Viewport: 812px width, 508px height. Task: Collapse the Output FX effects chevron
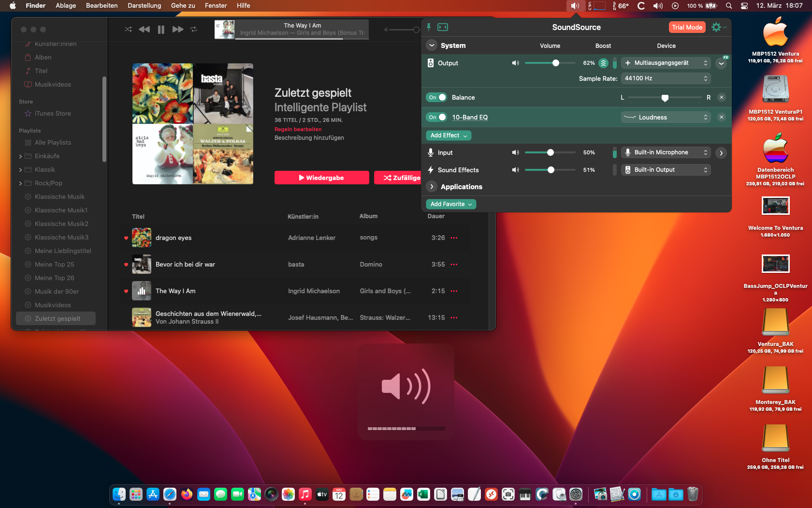pyautogui.click(x=721, y=63)
